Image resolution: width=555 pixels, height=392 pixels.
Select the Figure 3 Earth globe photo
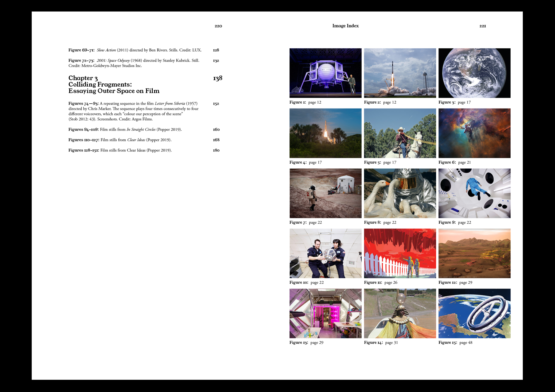coord(474,73)
